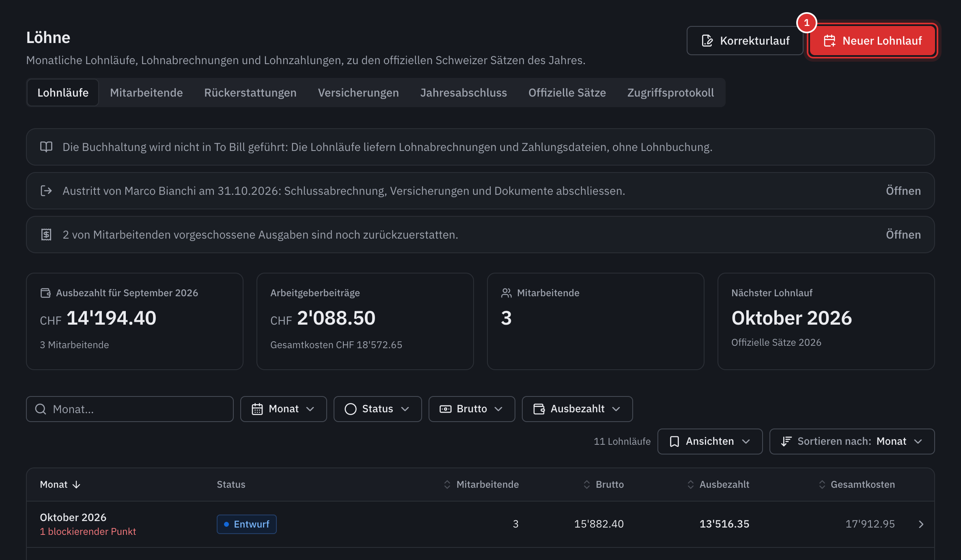Start a Neuer Lohnlauf

pos(872,41)
